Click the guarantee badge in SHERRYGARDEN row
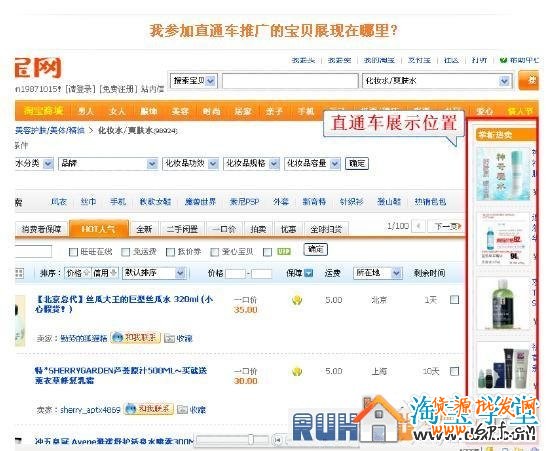The height and width of the screenshot is (451, 546). pyautogui.click(x=297, y=371)
